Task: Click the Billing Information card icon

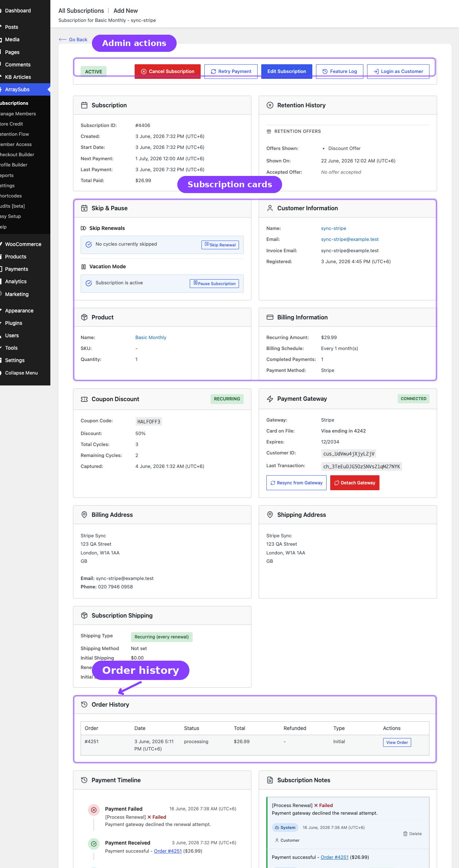Action: point(270,317)
